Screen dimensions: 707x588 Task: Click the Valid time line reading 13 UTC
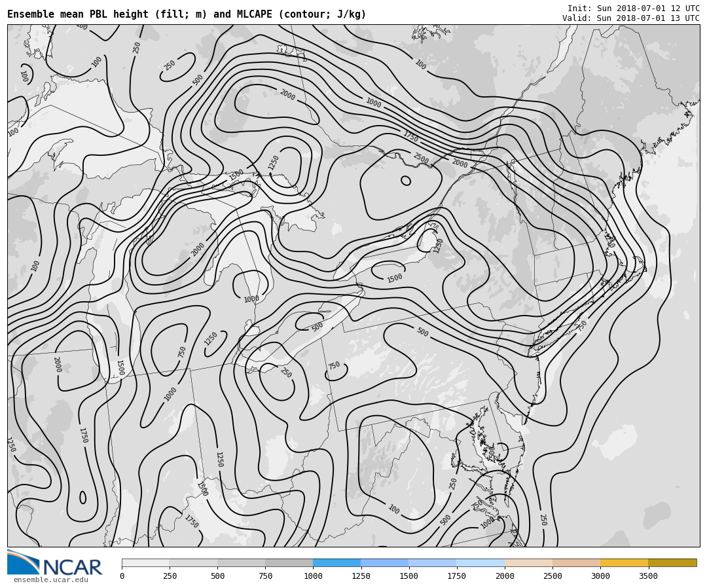[x=631, y=18]
